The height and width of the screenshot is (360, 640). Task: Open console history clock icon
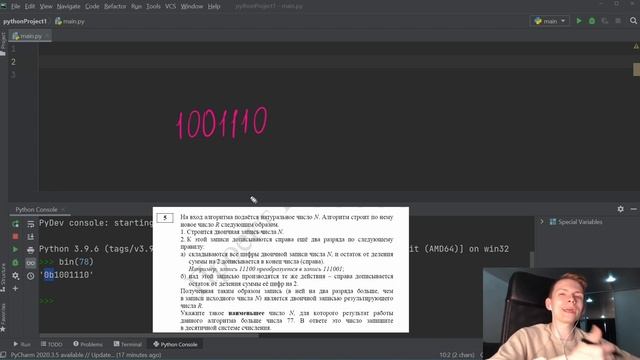tap(31, 276)
